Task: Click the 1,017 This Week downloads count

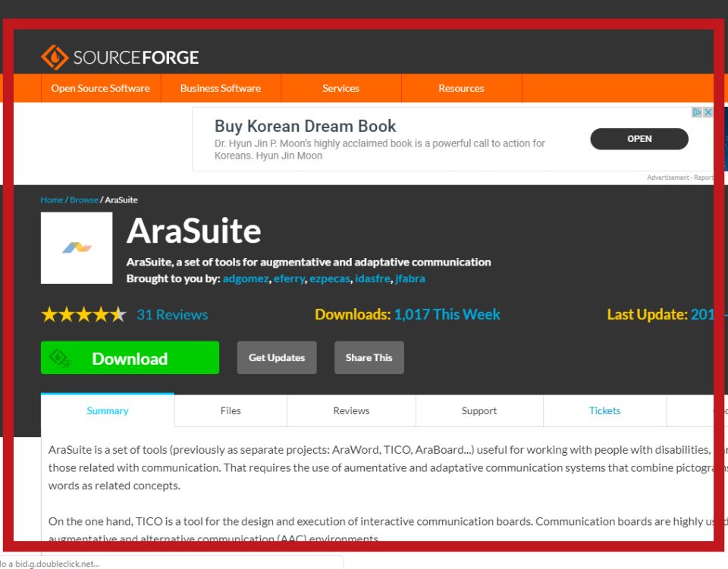Action: pyautogui.click(x=447, y=314)
